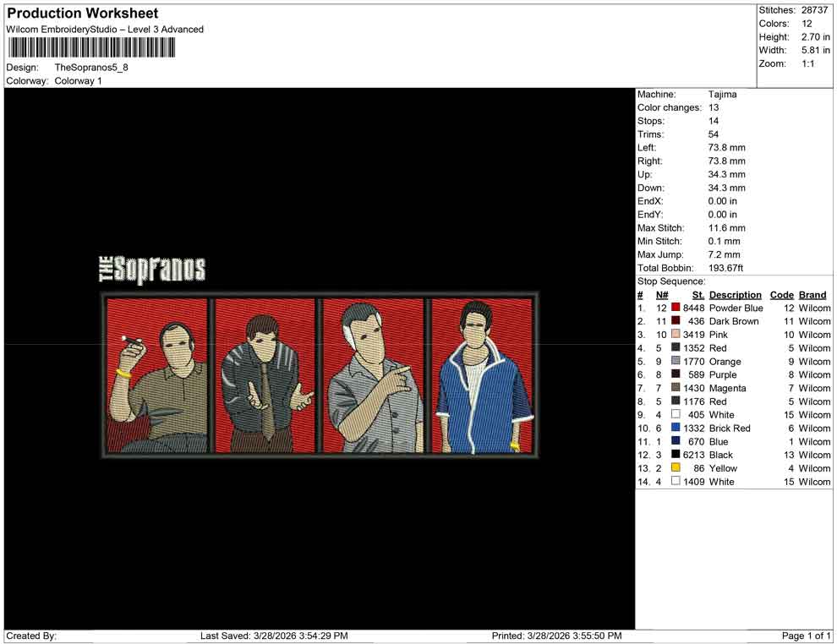
Task: Click the Brick Red description text
Action: click(x=730, y=428)
